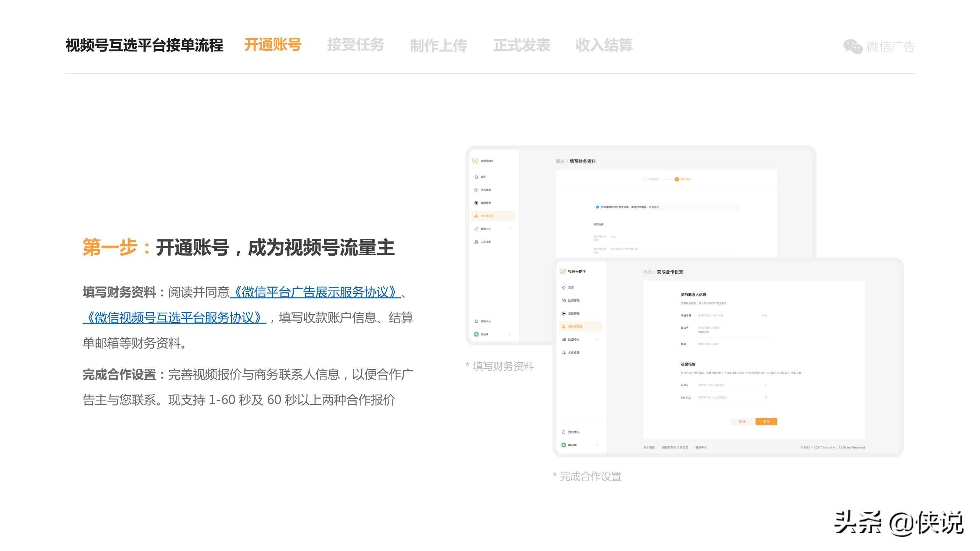
Task: Click 首页 home icon in 填写财务资料 window
Action: [x=476, y=177]
